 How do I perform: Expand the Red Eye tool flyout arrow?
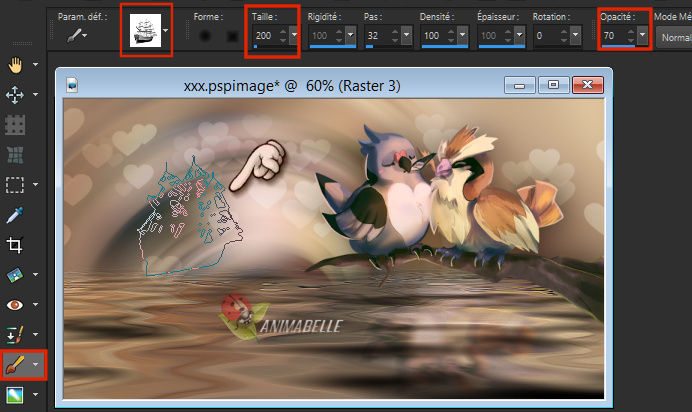tap(35, 304)
